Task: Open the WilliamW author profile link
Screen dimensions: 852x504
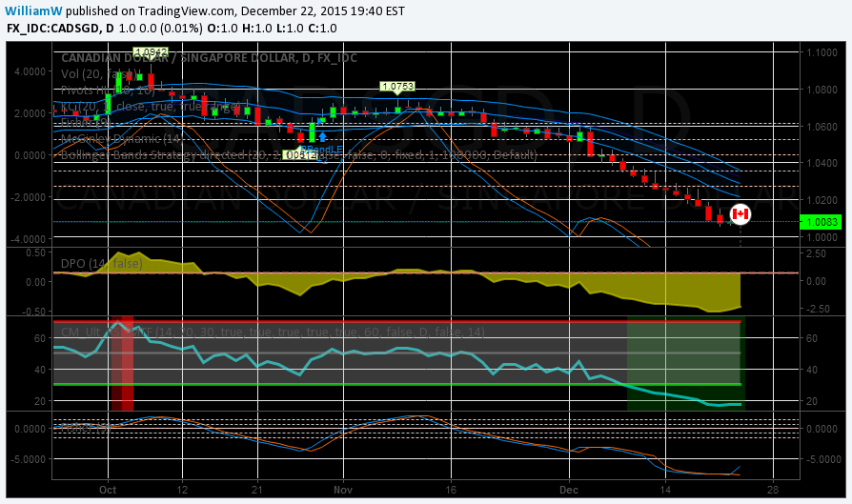Action: pyautogui.click(x=32, y=10)
